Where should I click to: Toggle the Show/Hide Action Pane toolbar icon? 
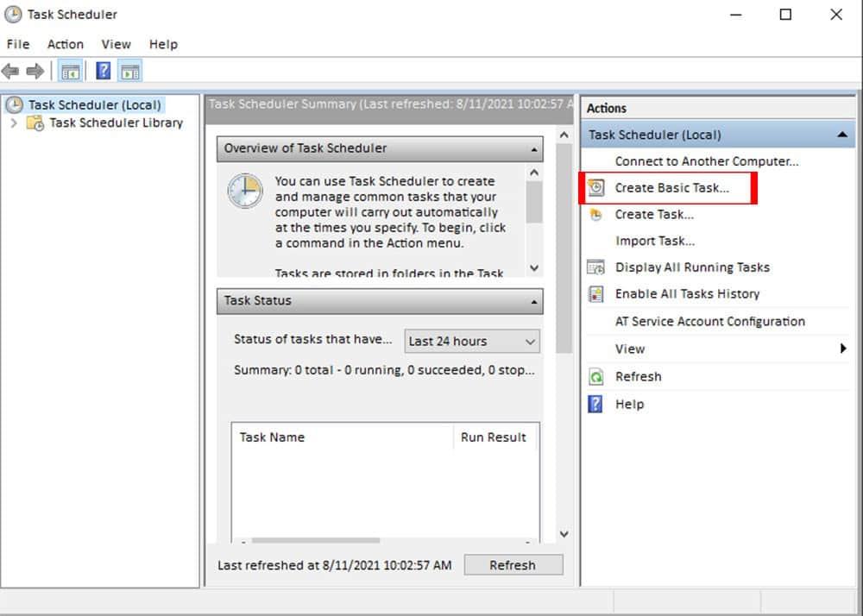coord(130,71)
